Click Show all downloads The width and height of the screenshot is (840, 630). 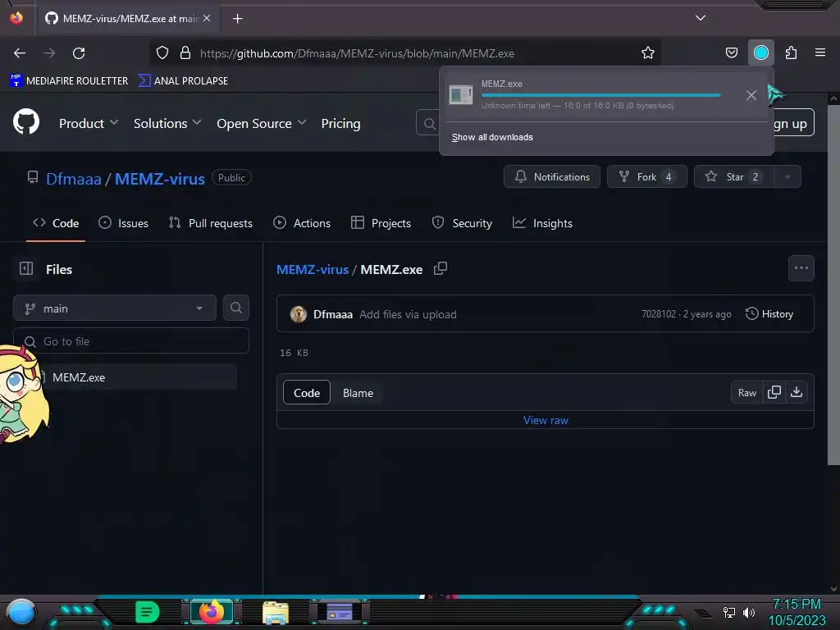[492, 137]
